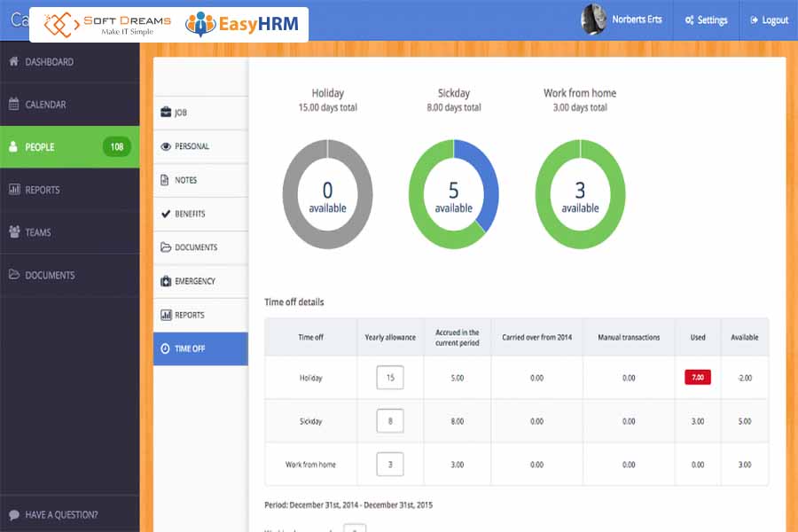
Task: Click the Work from home donut chart
Action: click(x=580, y=194)
